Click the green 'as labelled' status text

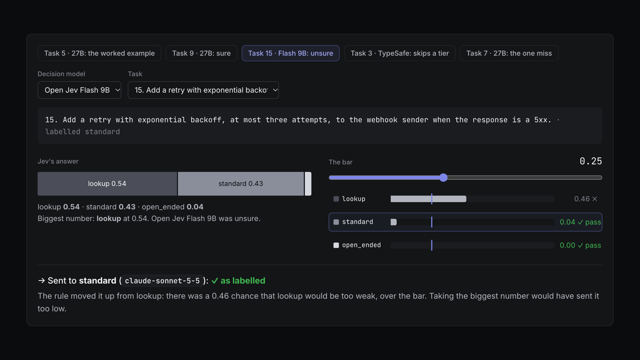[x=238, y=281]
